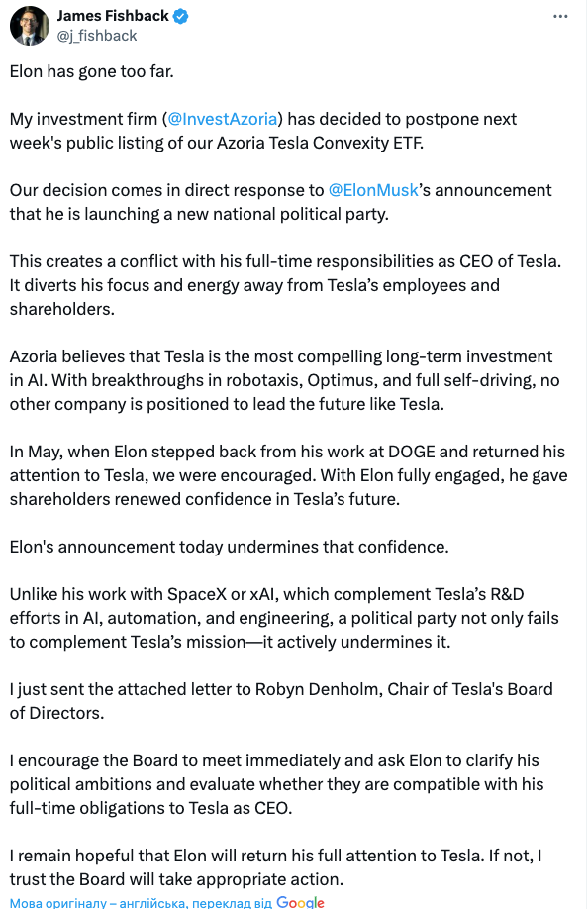This screenshot has height=909, width=588.
Task: Click the paragraph about Azoria Tesla Convexity ETF
Action: [263, 131]
